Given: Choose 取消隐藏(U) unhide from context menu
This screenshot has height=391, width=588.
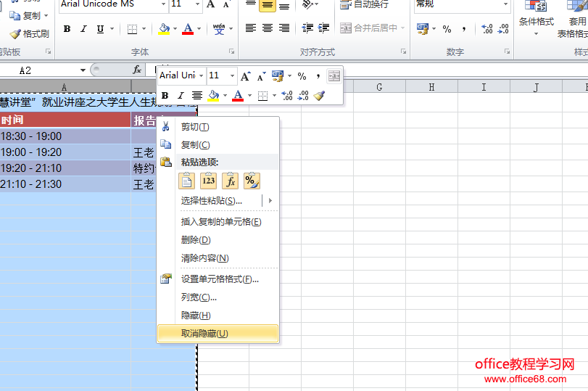Looking at the screenshot, I should point(218,334).
